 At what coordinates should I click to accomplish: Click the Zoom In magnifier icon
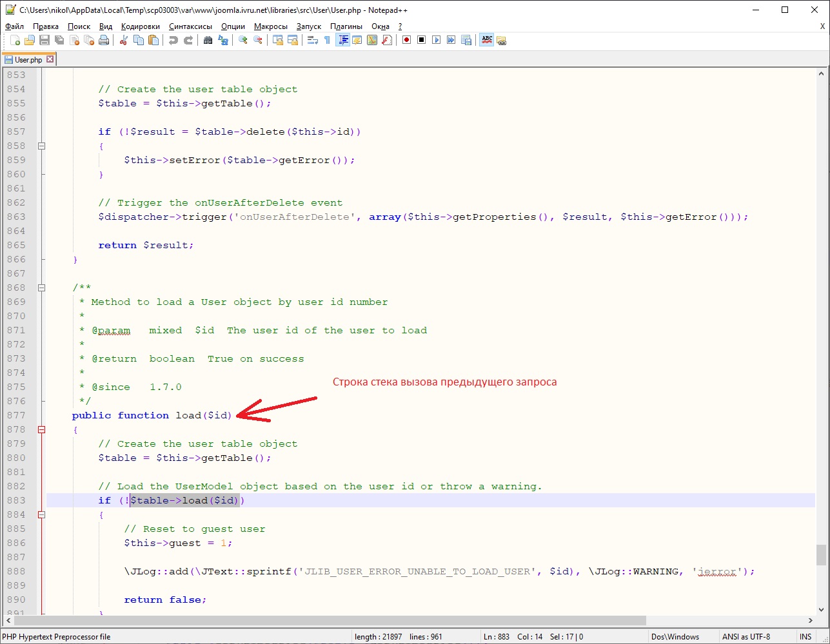[x=243, y=40]
